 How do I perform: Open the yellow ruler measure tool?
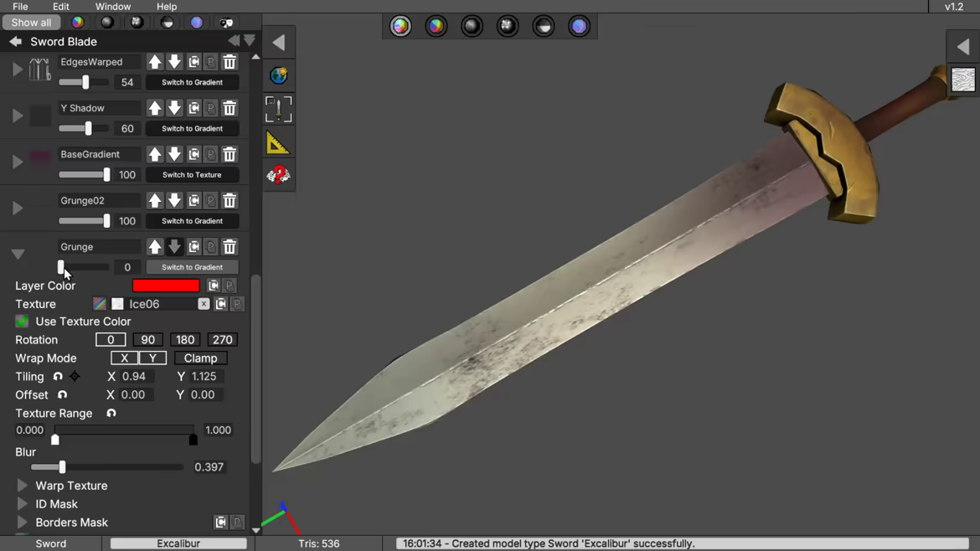tap(278, 143)
